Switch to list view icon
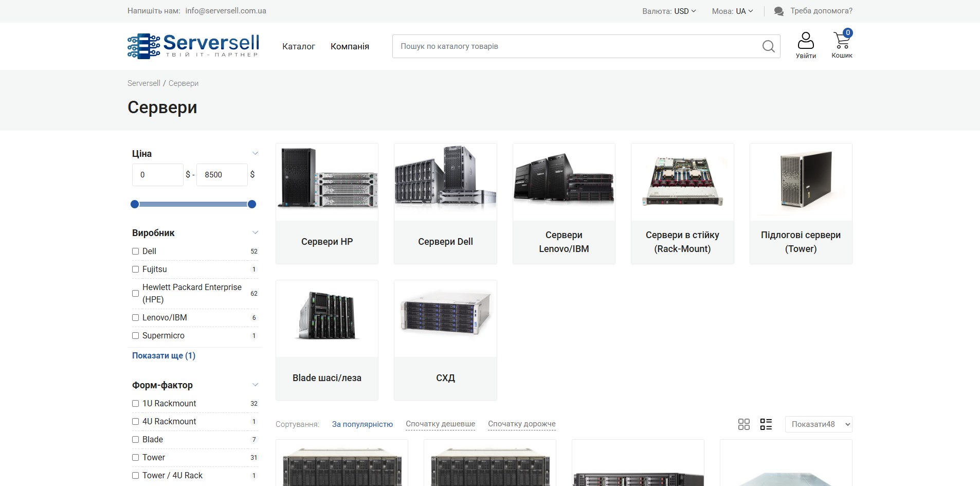This screenshot has width=980, height=486. coord(766,424)
